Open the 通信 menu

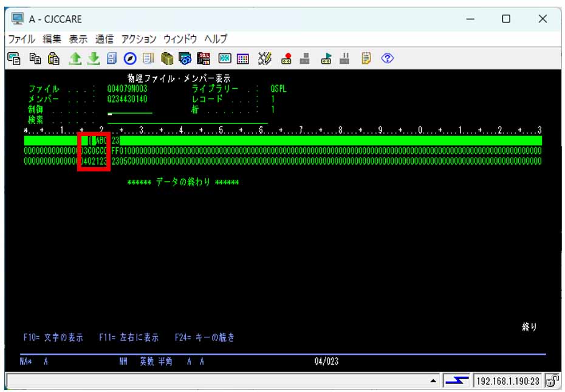[x=104, y=39]
